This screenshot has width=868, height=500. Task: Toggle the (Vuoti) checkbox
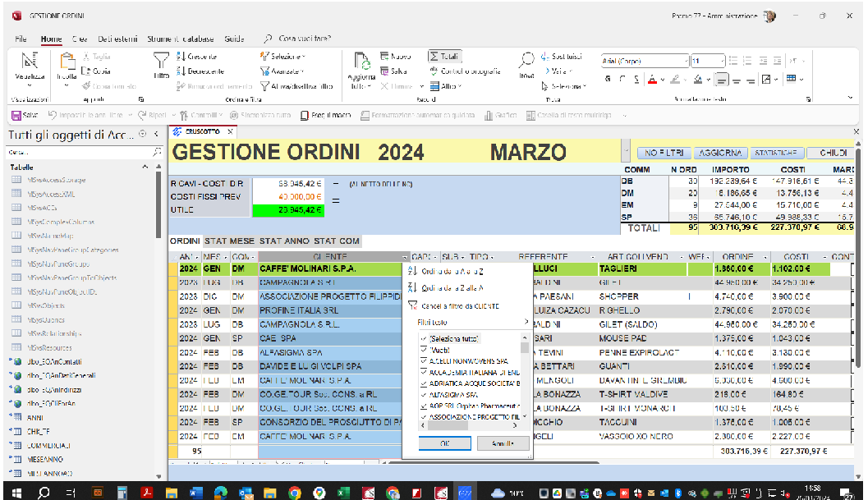tap(424, 350)
